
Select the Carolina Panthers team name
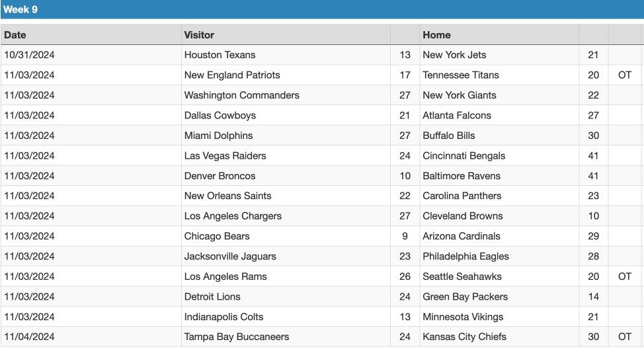[x=462, y=196]
